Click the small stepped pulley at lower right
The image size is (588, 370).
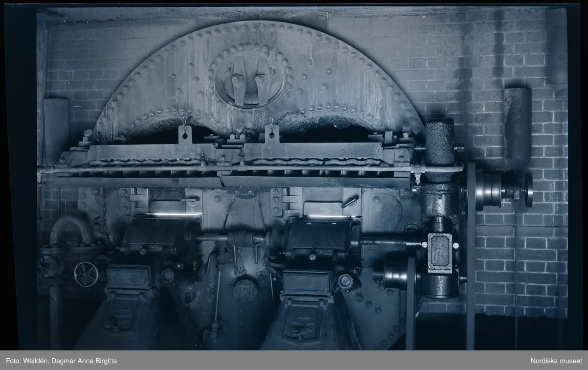pyautogui.click(x=396, y=272)
